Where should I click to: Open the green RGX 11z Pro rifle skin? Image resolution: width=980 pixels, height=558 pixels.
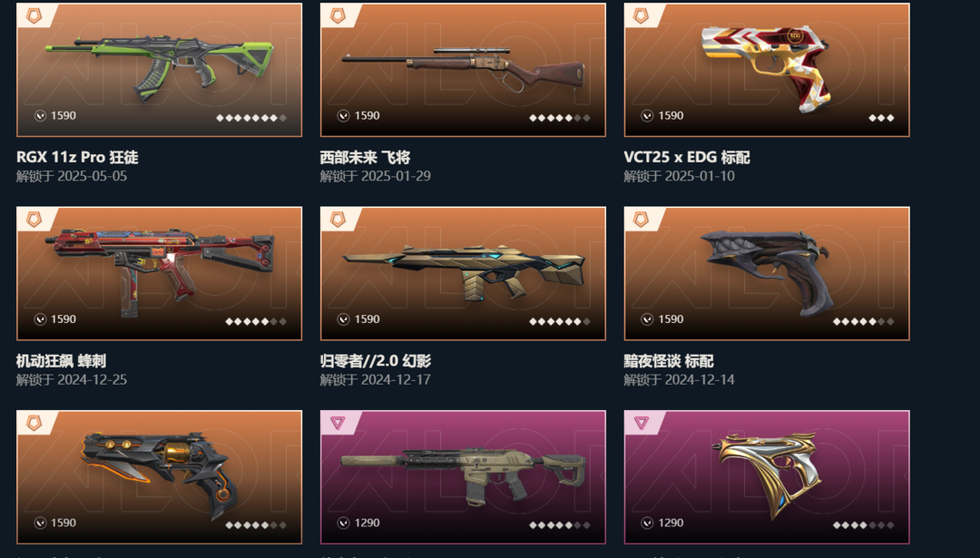point(160,69)
